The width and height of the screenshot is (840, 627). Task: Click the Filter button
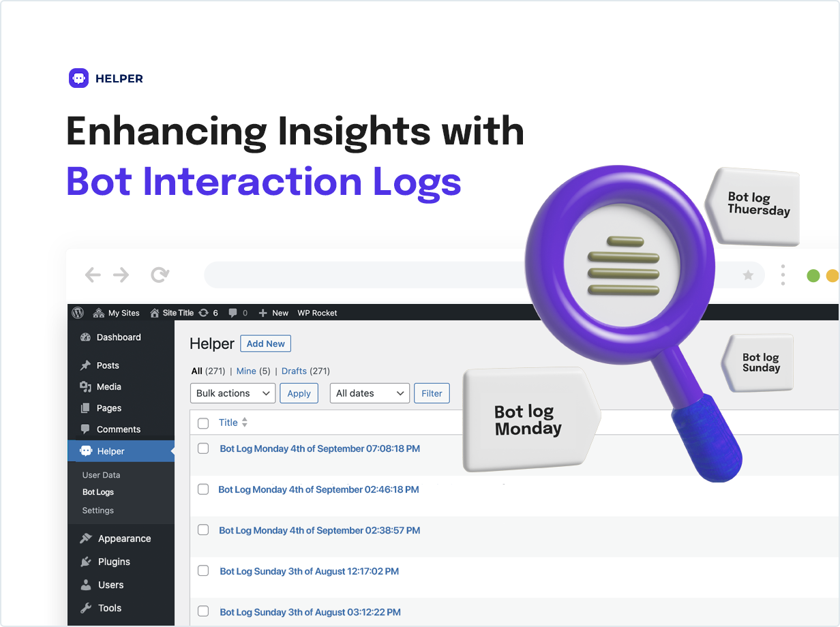pos(432,393)
